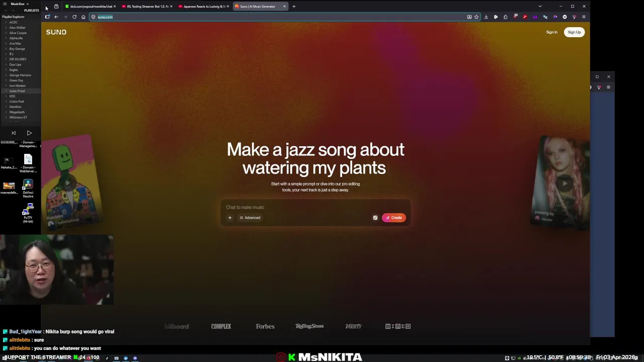Image resolution: width=644 pixels, height=362 pixels.
Task: Click the Rolling Stone logo
Action: tap(309, 326)
